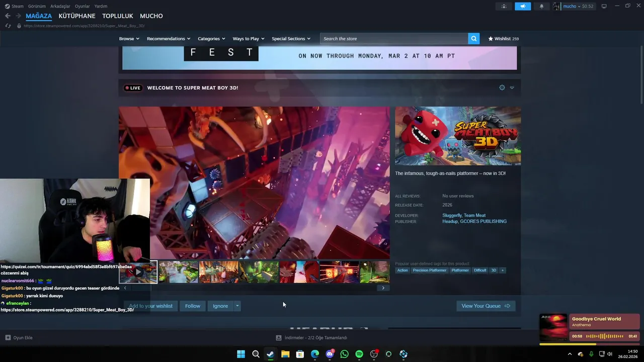
Task: Open the GCORES PUBLISHING publisher link
Action: [483, 221]
